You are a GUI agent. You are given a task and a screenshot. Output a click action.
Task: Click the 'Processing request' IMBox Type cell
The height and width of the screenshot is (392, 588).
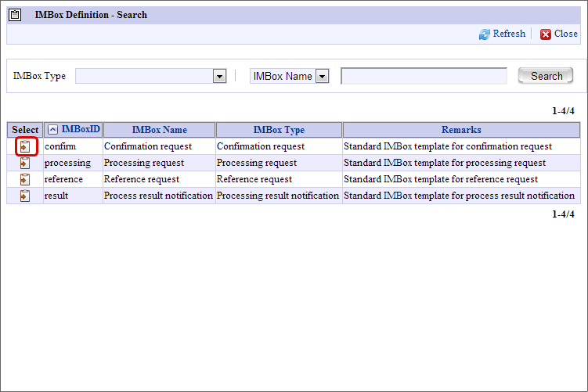coord(279,163)
